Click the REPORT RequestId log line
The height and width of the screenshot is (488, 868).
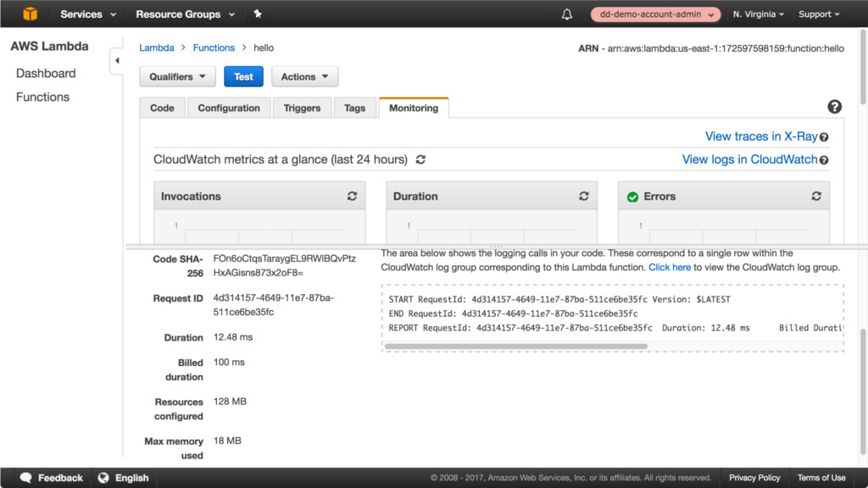coord(615,328)
